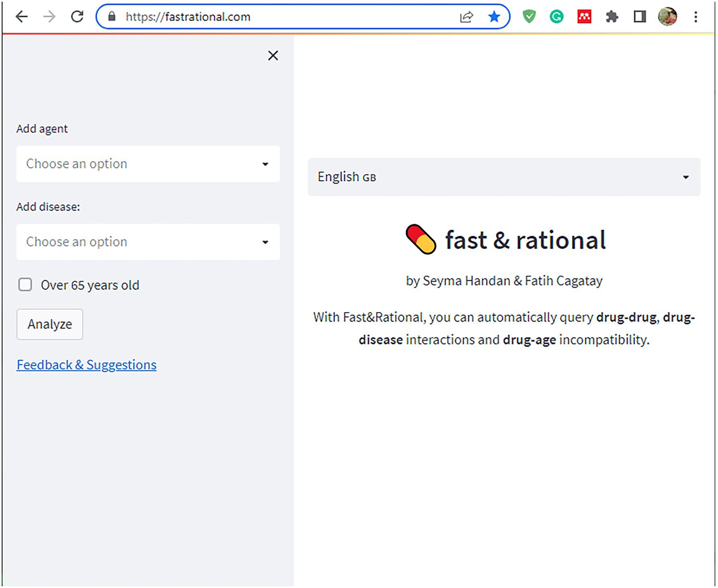This screenshot has height=588, width=718.
Task: Click the 'Add disease:' label
Action: click(x=48, y=207)
